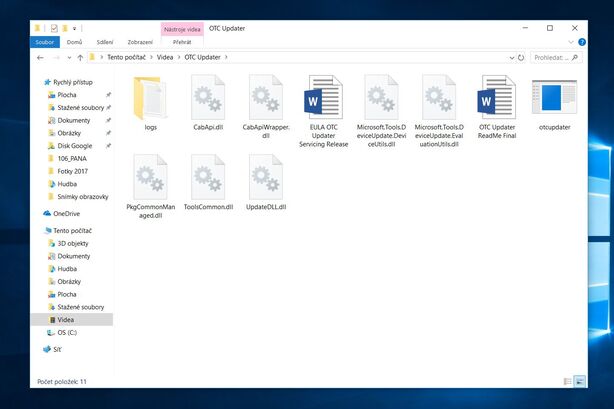The width and height of the screenshot is (614, 409).
Task: Open the logs folder
Action: tap(150, 103)
